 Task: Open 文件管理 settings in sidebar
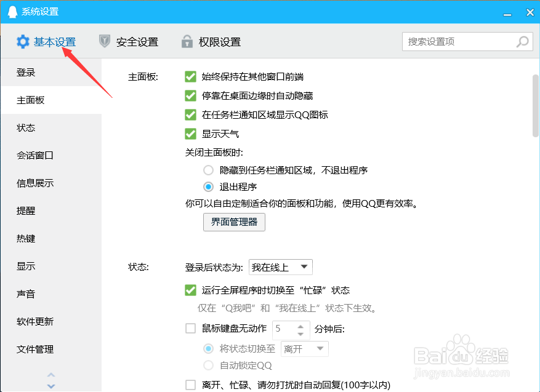[51, 350]
